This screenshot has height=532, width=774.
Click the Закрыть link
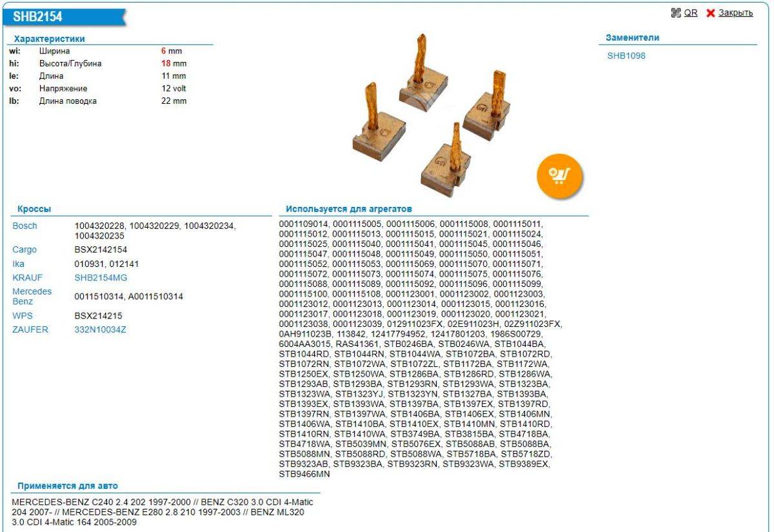click(735, 13)
